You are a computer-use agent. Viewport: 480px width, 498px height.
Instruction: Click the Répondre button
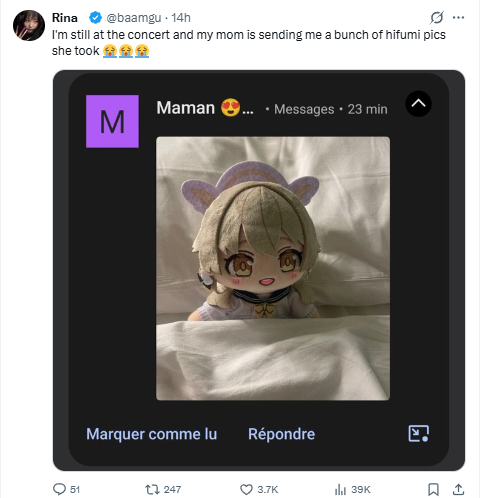[x=281, y=434]
